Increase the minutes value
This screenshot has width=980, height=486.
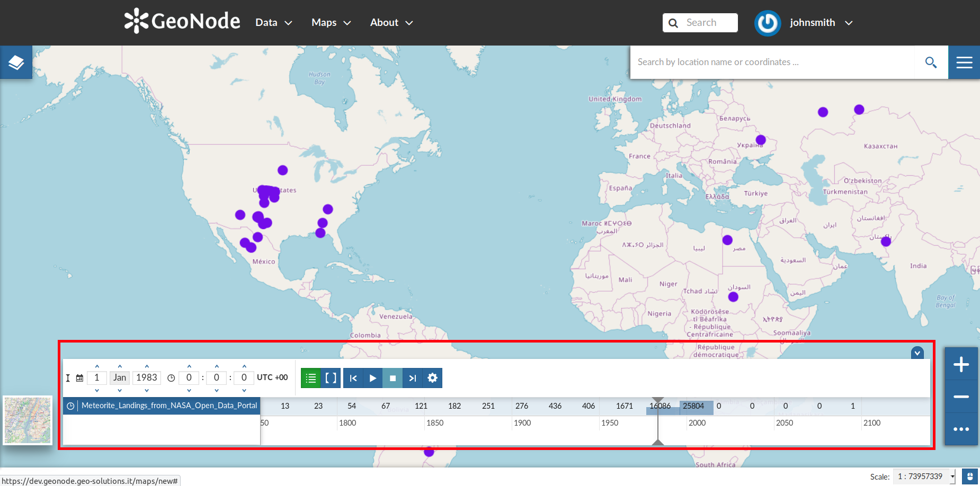click(x=217, y=366)
